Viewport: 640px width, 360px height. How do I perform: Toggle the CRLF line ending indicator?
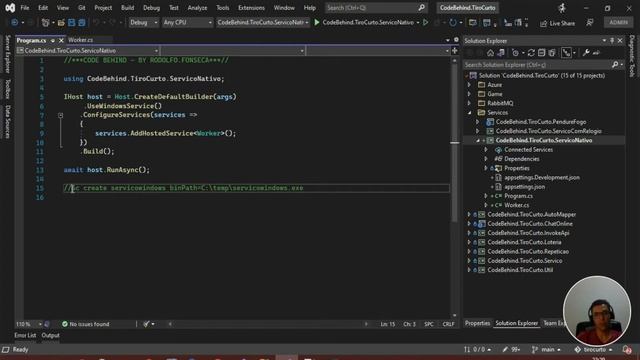448,324
